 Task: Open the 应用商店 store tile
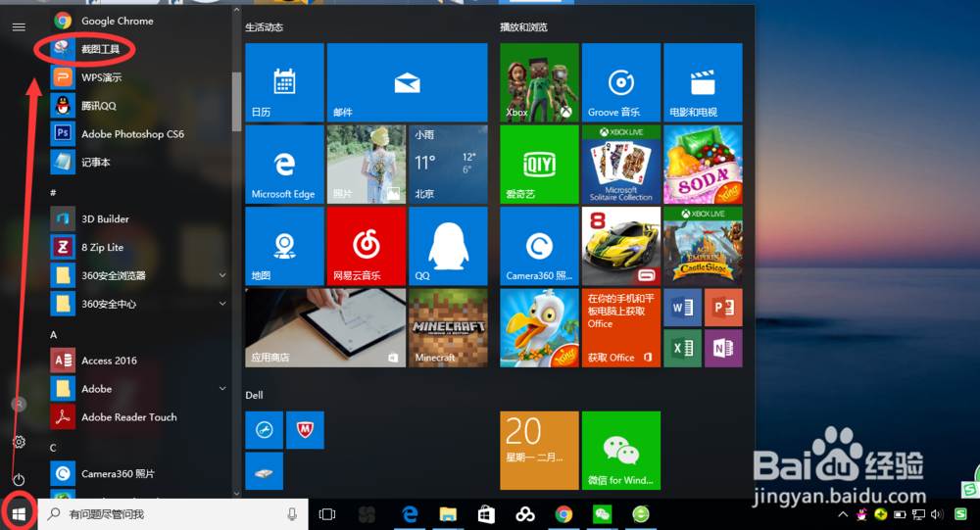tap(325, 327)
